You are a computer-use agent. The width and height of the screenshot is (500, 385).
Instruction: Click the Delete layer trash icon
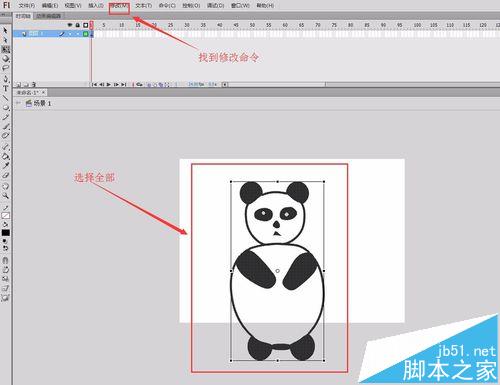34,85
